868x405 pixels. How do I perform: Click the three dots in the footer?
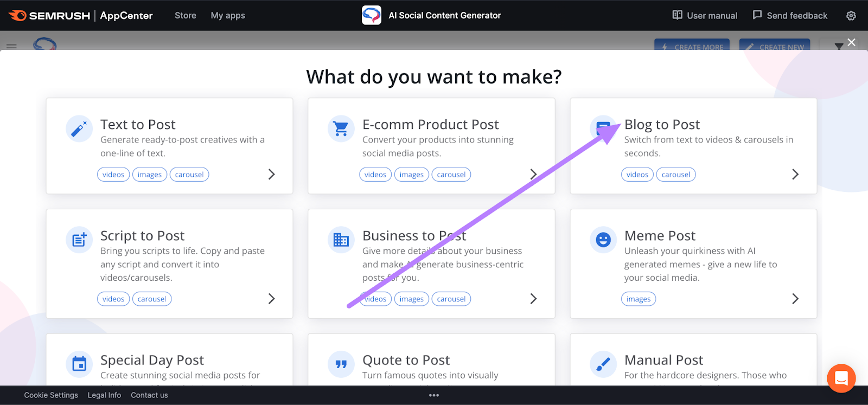click(x=434, y=395)
